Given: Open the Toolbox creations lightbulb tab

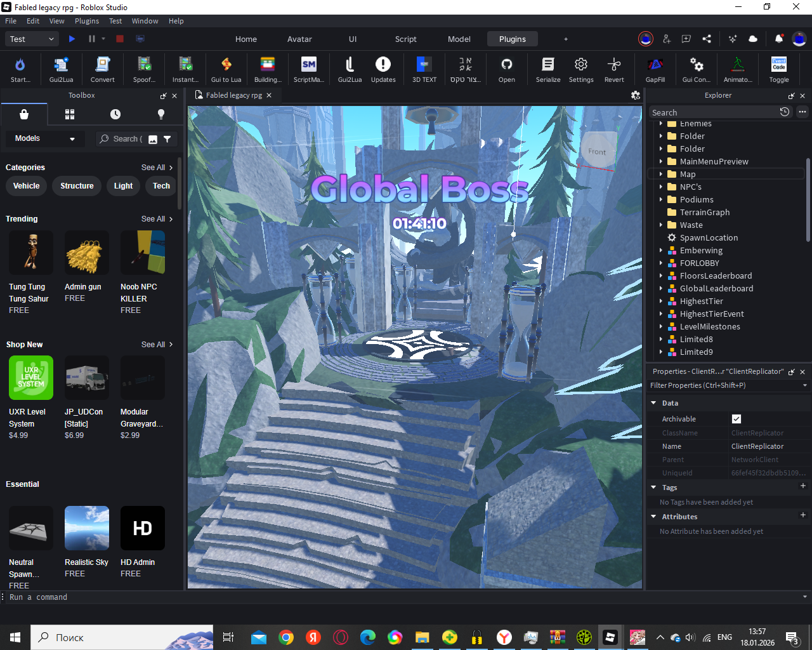Looking at the screenshot, I should click(161, 114).
